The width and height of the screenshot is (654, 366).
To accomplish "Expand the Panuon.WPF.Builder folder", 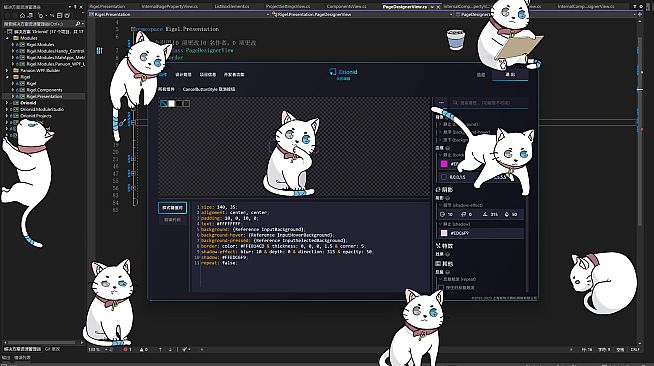I will 7,70.
